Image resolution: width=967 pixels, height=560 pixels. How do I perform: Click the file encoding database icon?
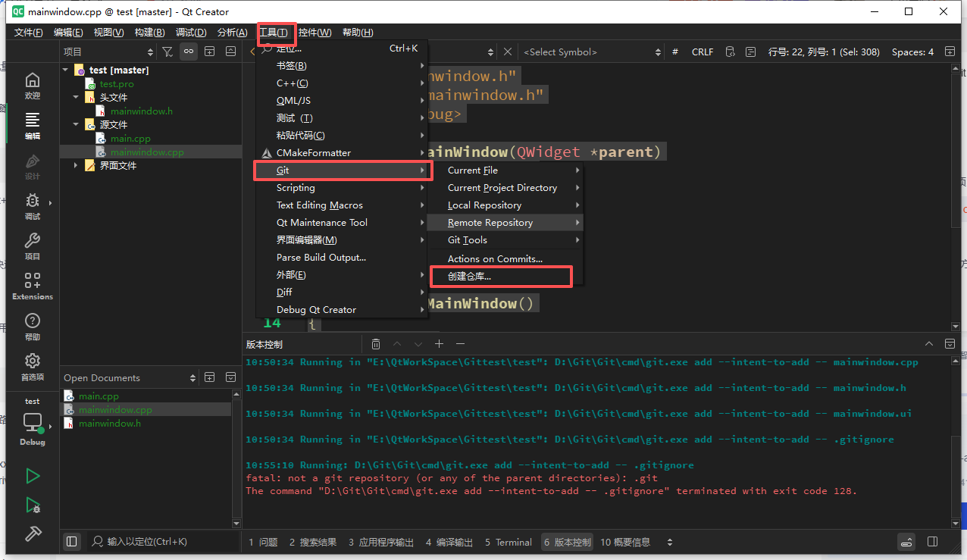pos(730,52)
